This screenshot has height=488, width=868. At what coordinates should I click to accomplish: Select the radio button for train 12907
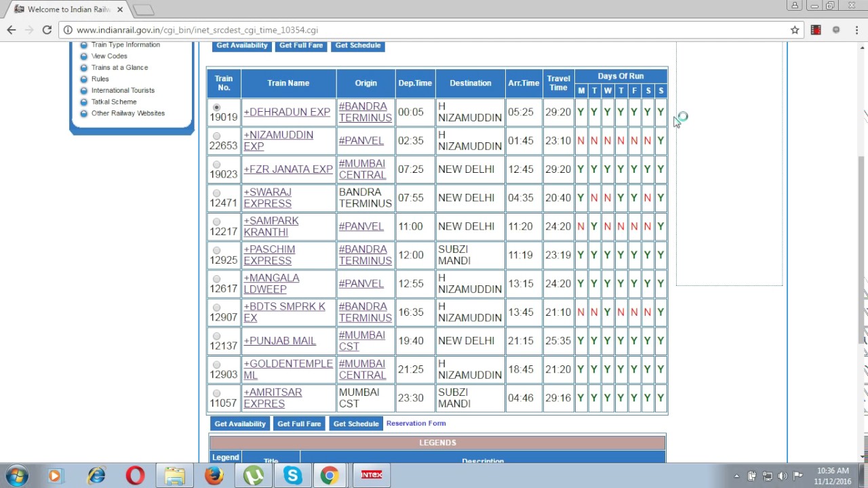[x=216, y=307]
